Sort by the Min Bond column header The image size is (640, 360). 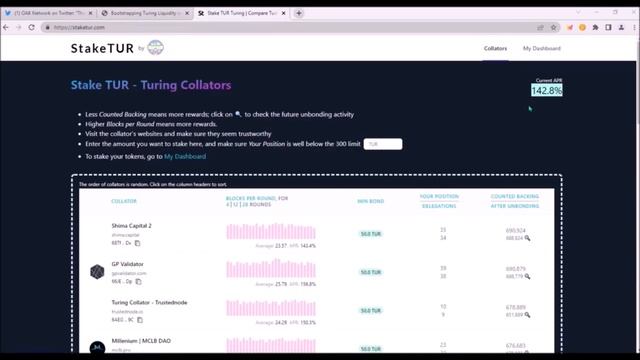[x=370, y=201]
